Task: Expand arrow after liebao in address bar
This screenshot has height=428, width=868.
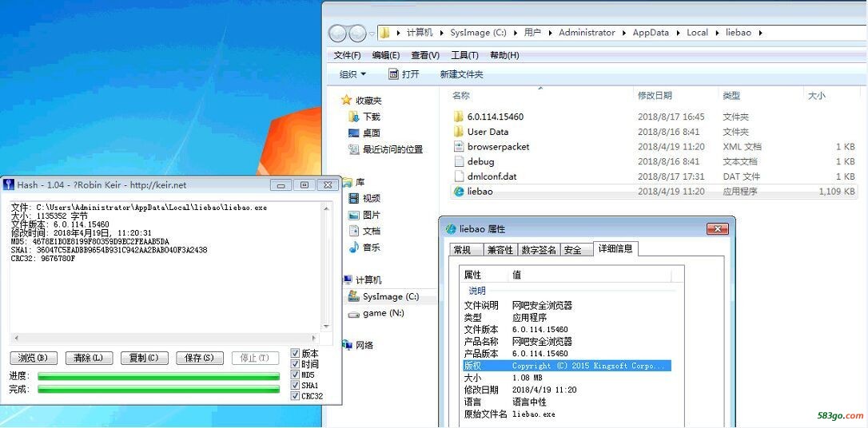Action: (761, 33)
